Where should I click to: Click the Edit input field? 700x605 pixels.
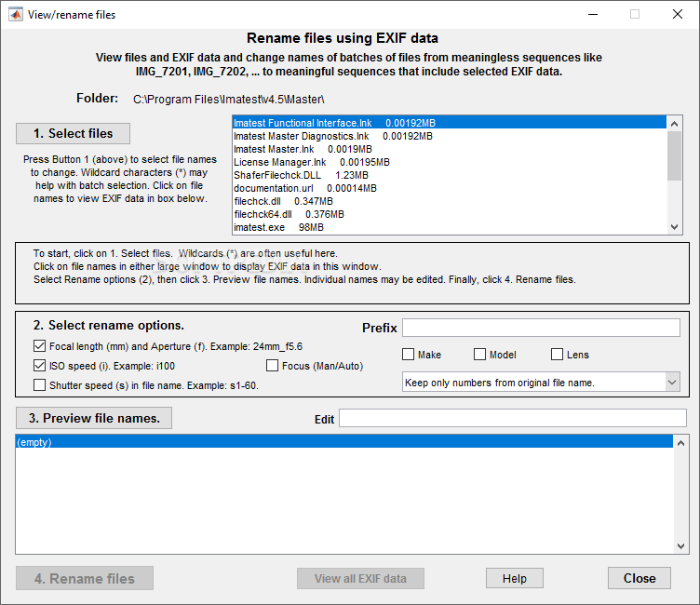513,418
